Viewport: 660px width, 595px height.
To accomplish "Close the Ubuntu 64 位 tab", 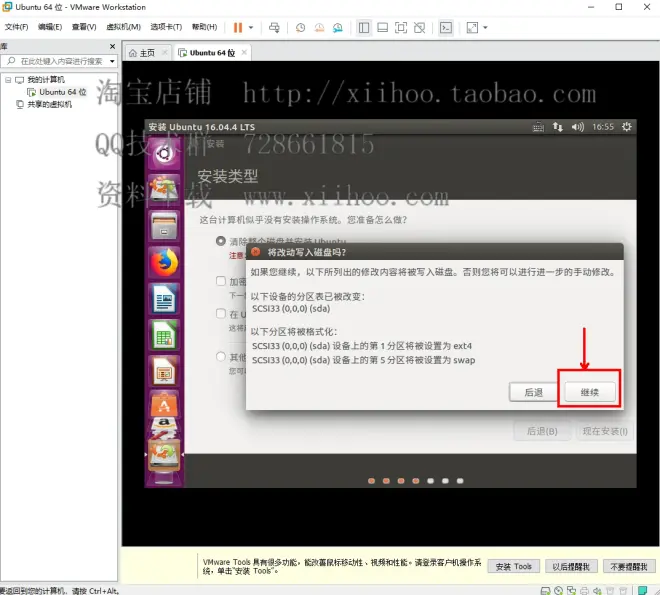I will [244, 53].
